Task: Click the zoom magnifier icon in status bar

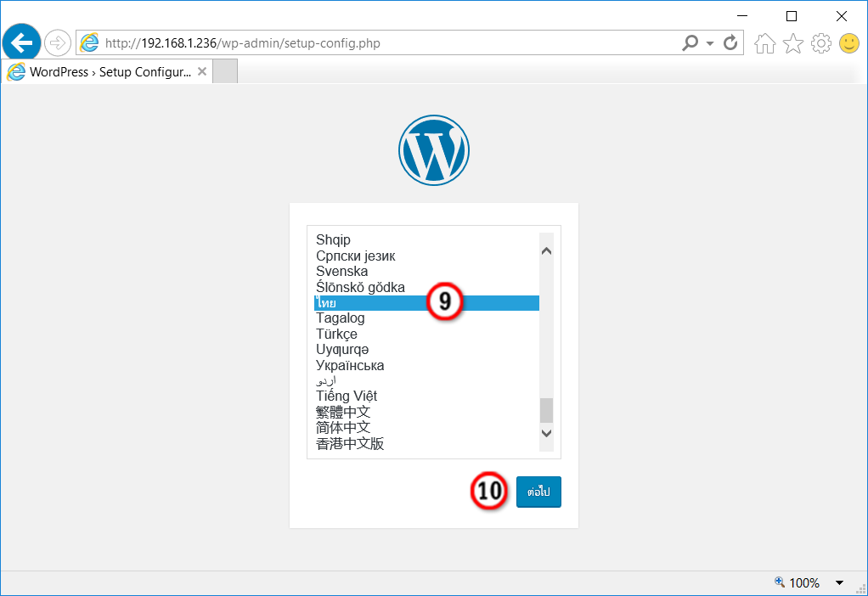Action: click(780, 582)
